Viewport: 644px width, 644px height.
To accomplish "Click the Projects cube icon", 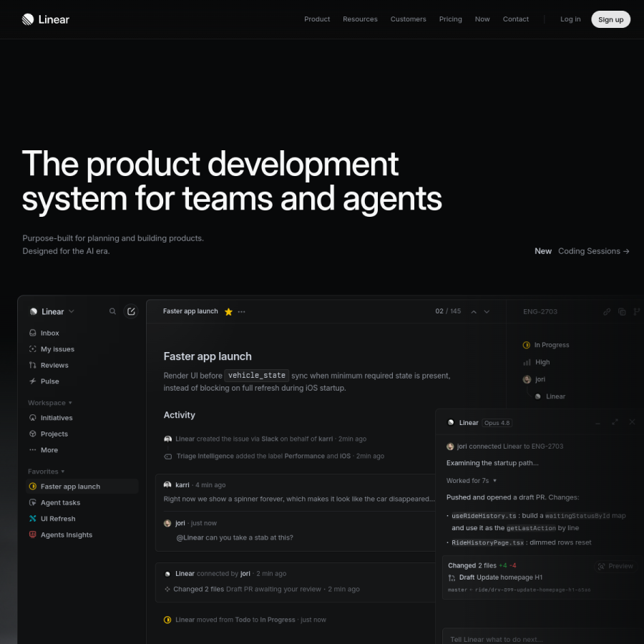I will pyautogui.click(x=32, y=434).
